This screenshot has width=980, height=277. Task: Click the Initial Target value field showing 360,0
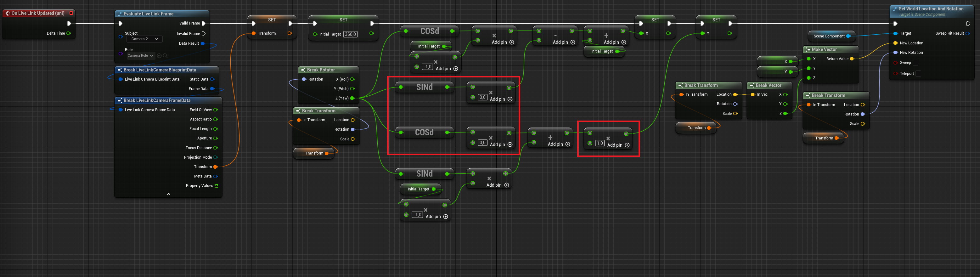click(350, 35)
